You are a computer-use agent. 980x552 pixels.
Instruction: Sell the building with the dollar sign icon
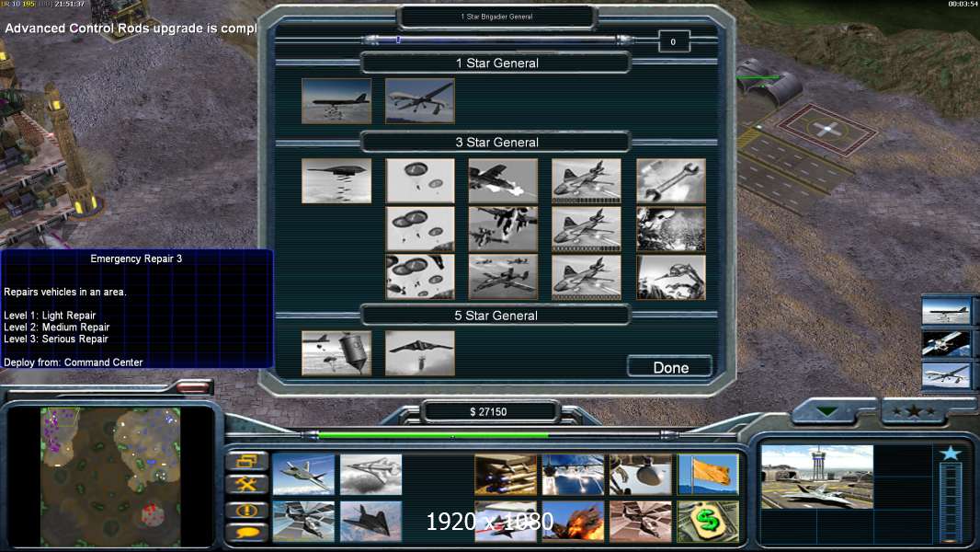[708, 521]
